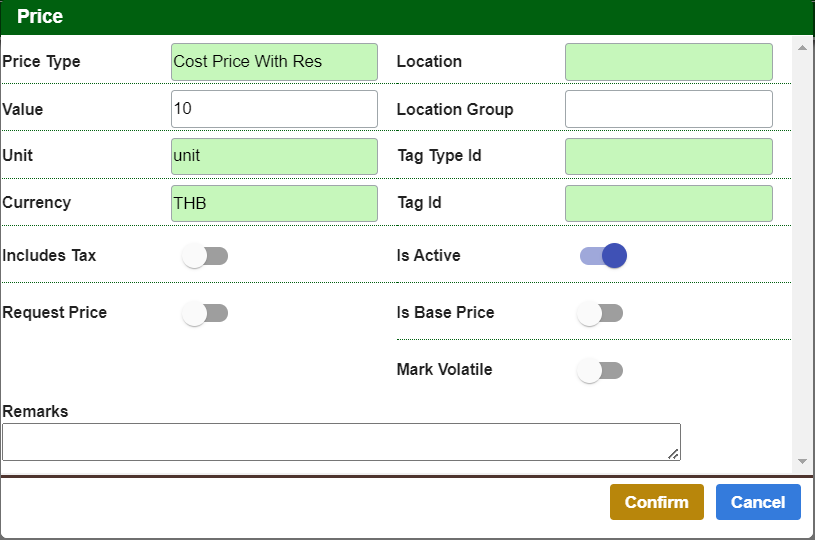This screenshot has width=815, height=540.
Task: Click the Tag Id field
Action: coord(668,203)
